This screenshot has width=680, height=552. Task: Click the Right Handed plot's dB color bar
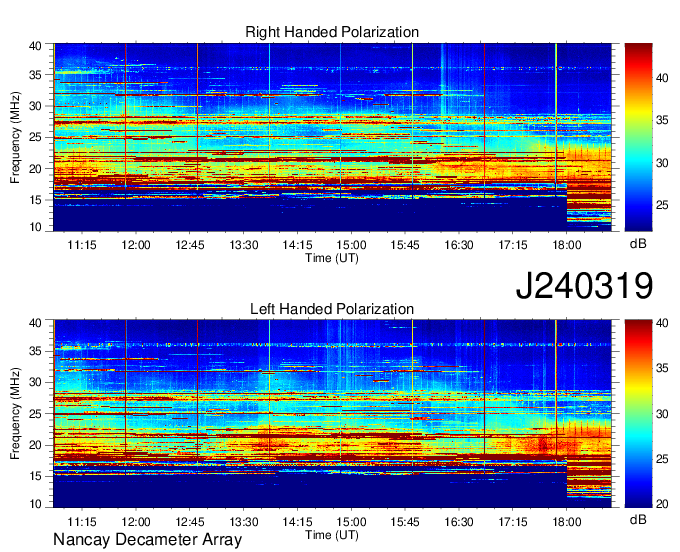(638, 137)
